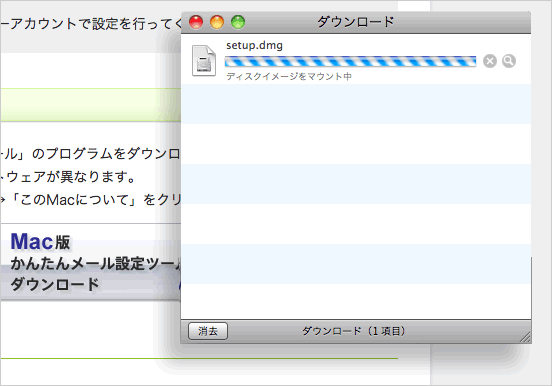Cancel the setup.dmg download with the X icon
Viewport: 552px width, 386px height.
(x=489, y=61)
